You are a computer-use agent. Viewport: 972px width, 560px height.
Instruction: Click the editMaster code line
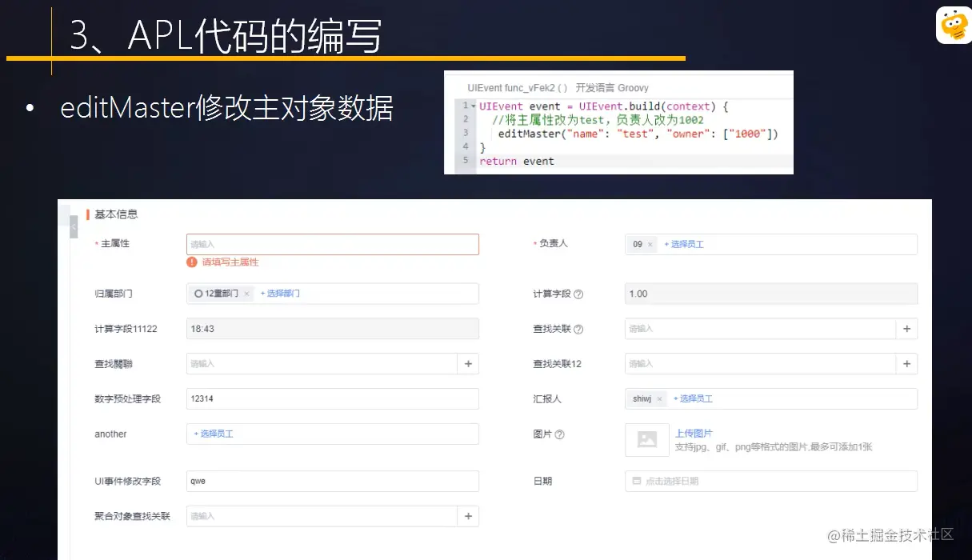tap(638, 134)
